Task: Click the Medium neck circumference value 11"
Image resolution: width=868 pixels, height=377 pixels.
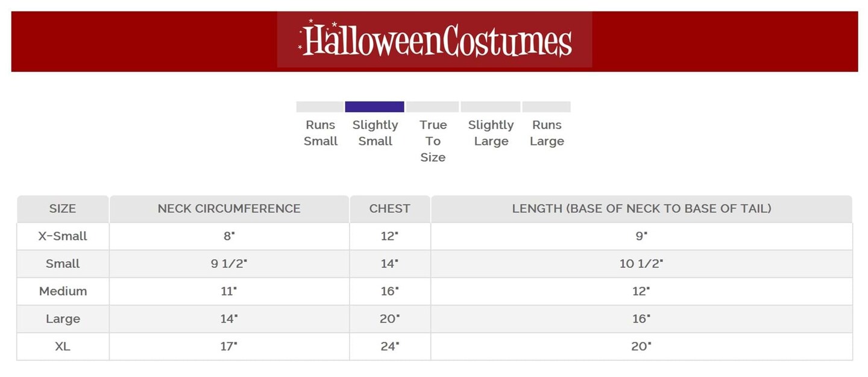Action: (229, 291)
